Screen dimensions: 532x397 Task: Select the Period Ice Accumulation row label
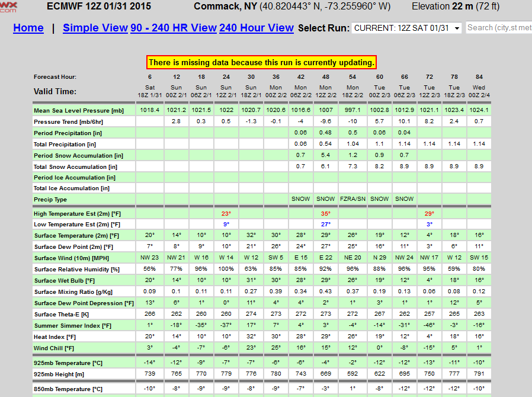(74, 177)
